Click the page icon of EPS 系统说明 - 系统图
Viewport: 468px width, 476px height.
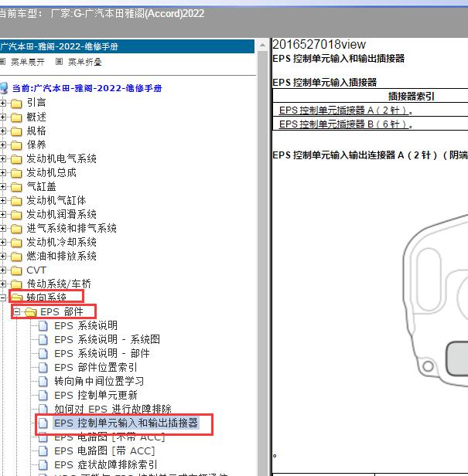point(43,340)
